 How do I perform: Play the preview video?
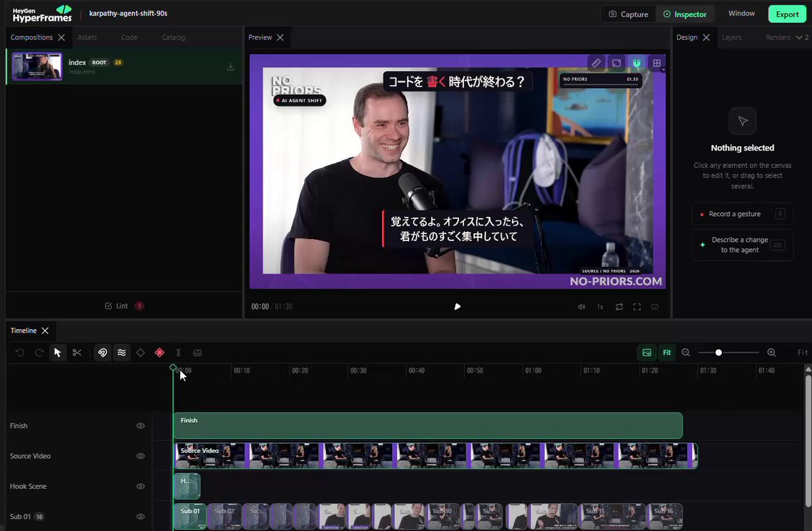pos(457,307)
